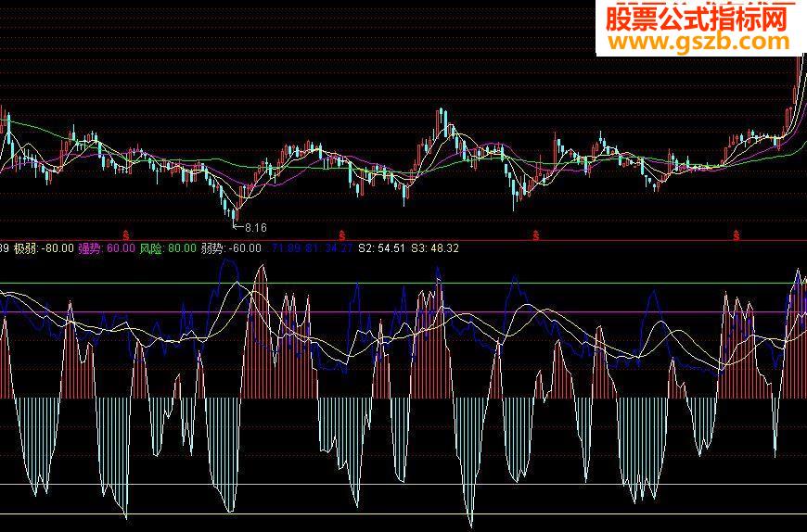Click the blue B1: 34.27 indicator value
807x532 pixels.
pyautogui.click(x=329, y=248)
